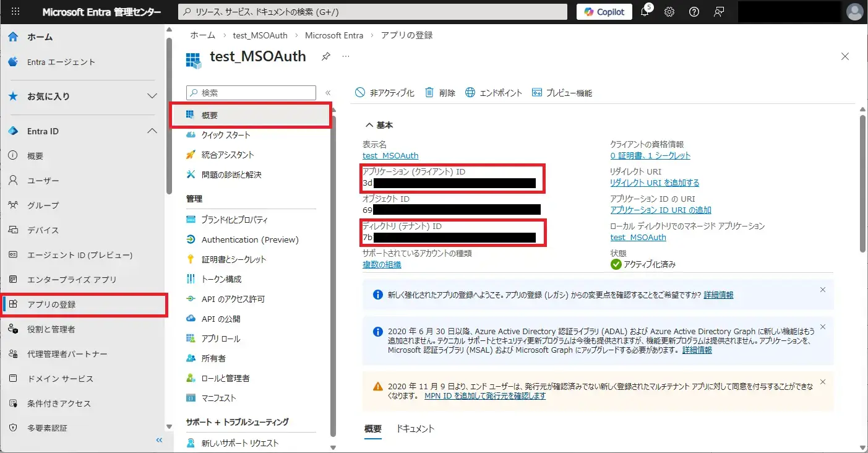Click リダイレクト URI を追加する link
The width and height of the screenshot is (868, 453).
coord(655,183)
